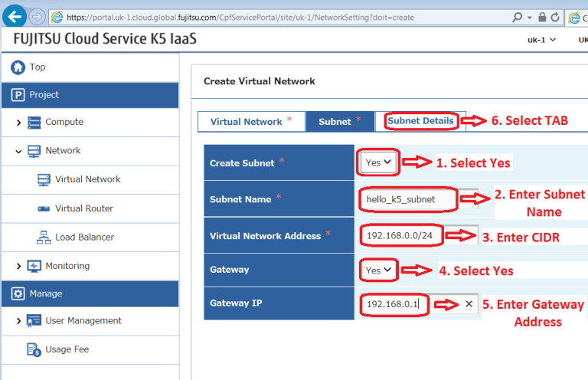The height and width of the screenshot is (380, 588).
Task: Switch to the Subnet Details tab
Action: [x=420, y=121]
